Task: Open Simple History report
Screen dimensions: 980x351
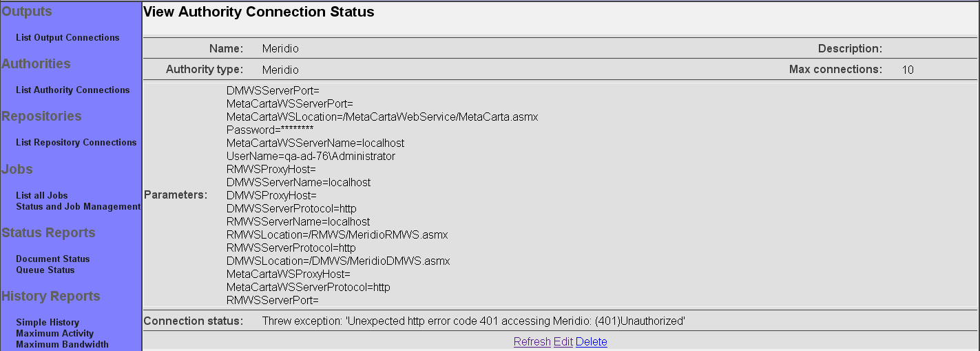Action: (47, 323)
